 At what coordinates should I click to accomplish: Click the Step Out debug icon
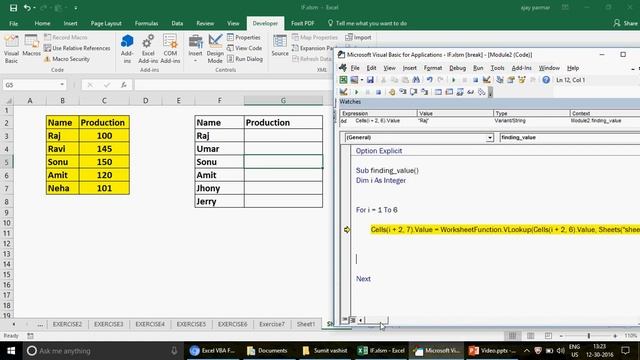click(424, 92)
